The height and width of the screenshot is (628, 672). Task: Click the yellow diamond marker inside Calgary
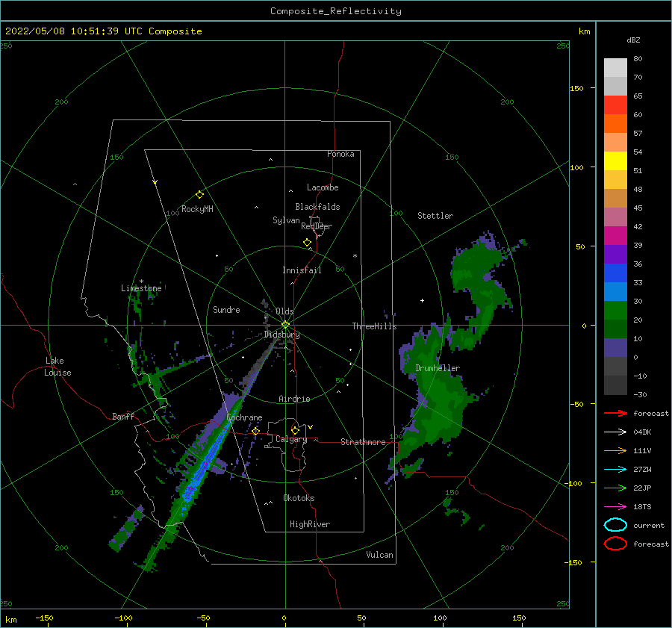[295, 430]
